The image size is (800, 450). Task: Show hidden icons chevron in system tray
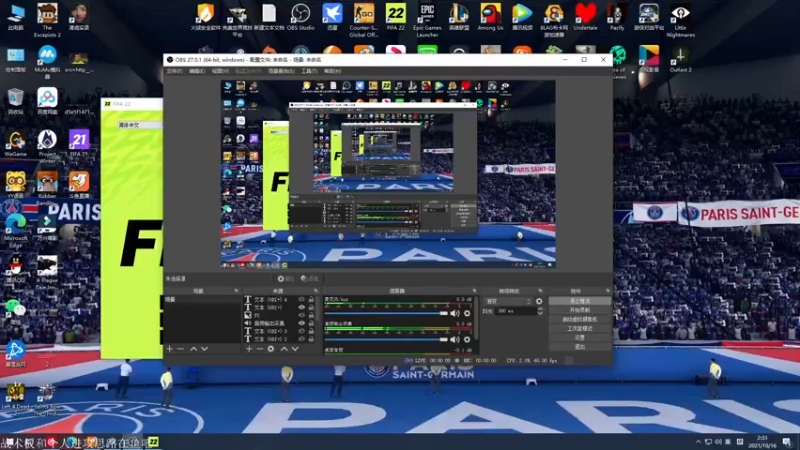tap(698, 442)
